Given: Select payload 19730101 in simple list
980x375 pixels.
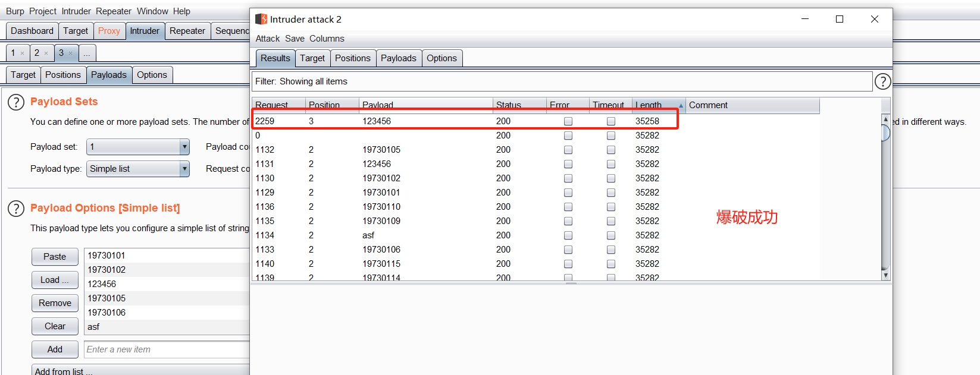Looking at the screenshot, I should point(167,256).
